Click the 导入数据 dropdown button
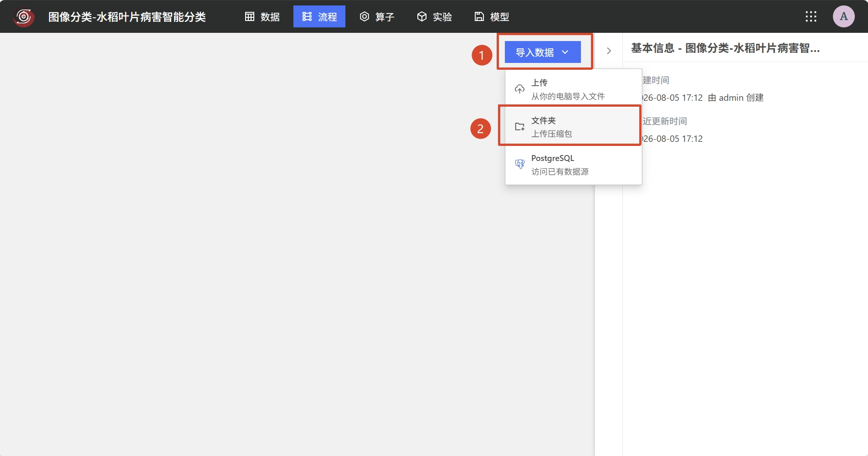Image resolution: width=868 pixels, height=456 pixels. 543,52
